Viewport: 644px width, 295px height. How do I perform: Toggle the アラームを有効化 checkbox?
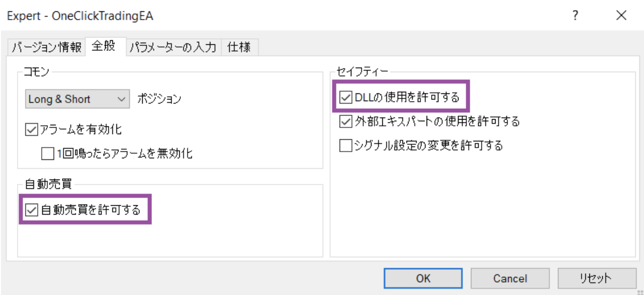click(30, 129)
